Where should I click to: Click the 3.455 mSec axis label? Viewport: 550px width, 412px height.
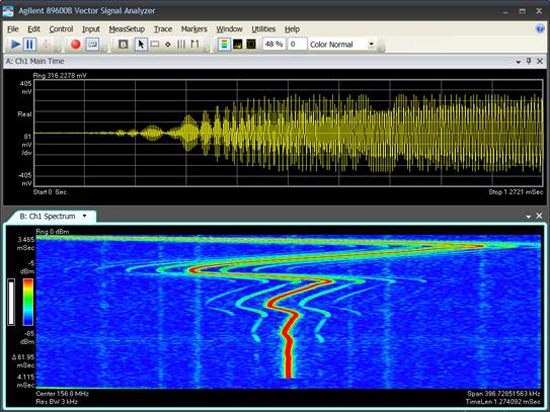pos(26,244)
